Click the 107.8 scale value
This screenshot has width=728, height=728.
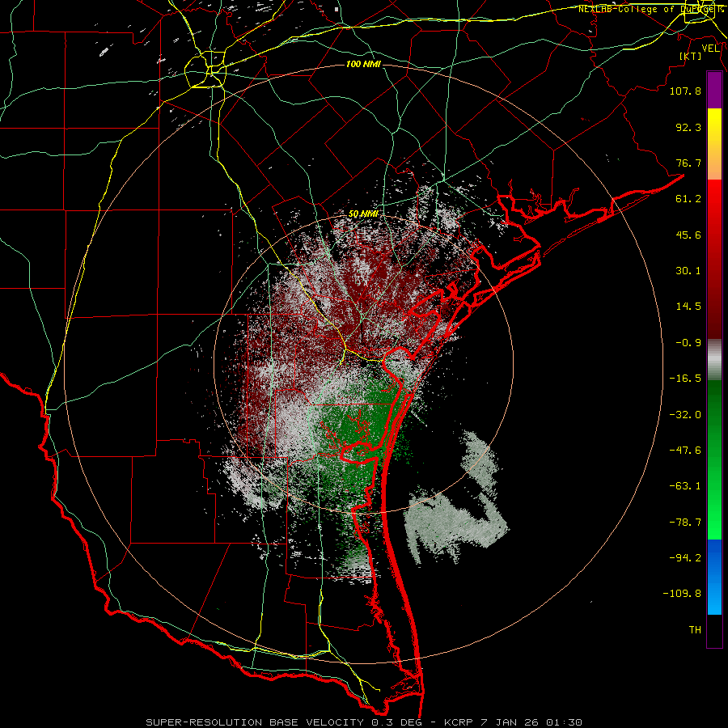click(x=685, y=91)
